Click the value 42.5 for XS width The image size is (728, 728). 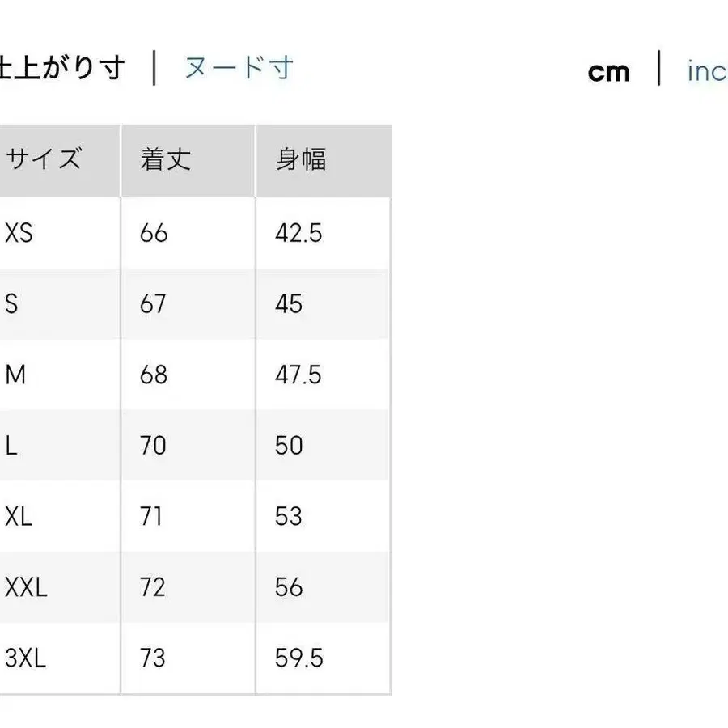pos(297,233)
